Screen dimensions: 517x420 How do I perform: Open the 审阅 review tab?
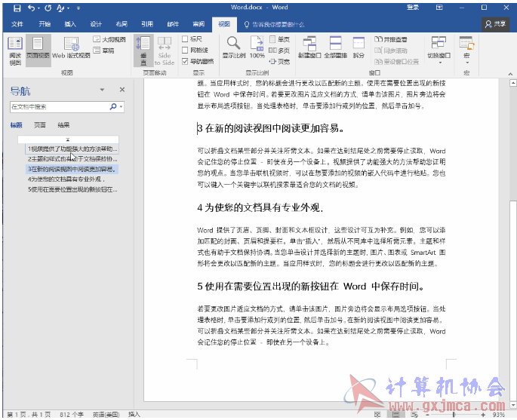pyautogui.click(x=198, y=24)
